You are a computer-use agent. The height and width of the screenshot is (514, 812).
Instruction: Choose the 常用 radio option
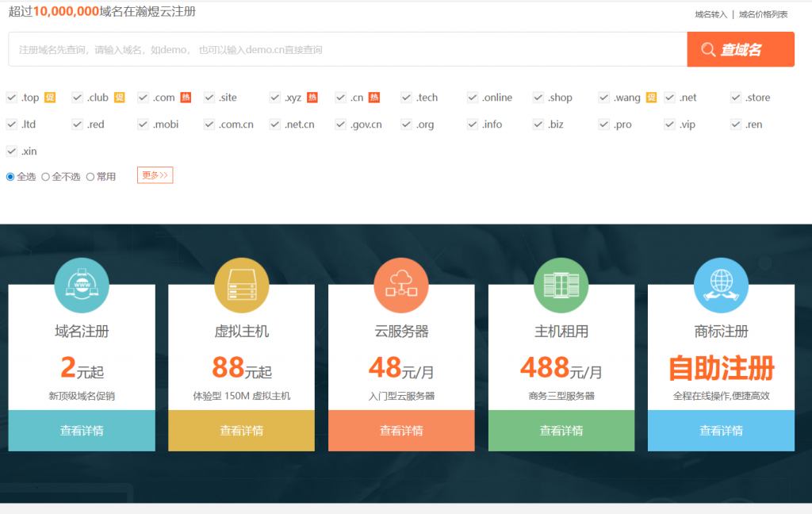pos(90,177)
